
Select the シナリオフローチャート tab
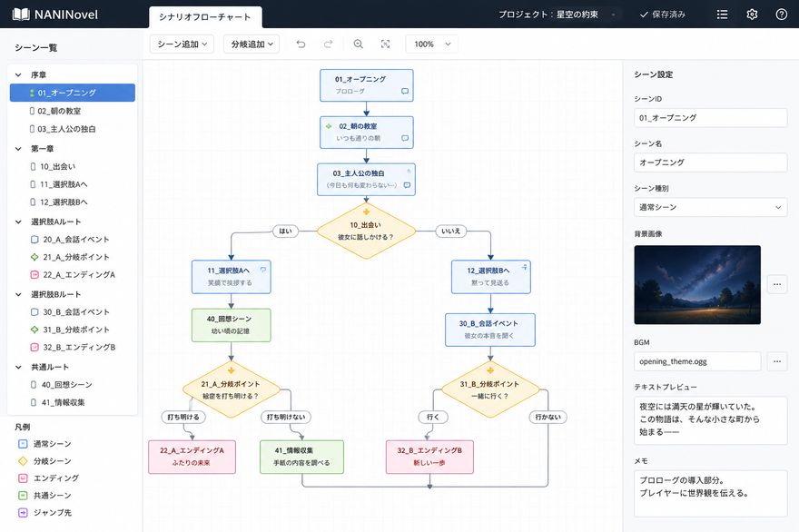pos(205,17)
